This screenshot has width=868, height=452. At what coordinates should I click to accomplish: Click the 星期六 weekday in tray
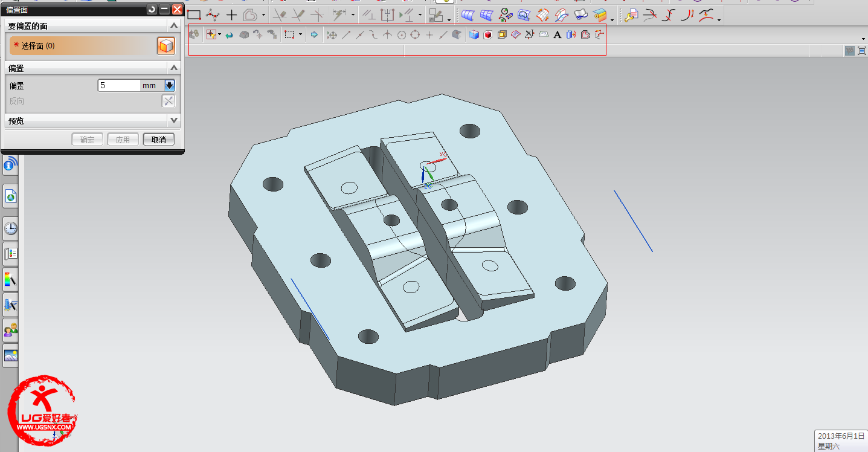[x=829, y=447]
